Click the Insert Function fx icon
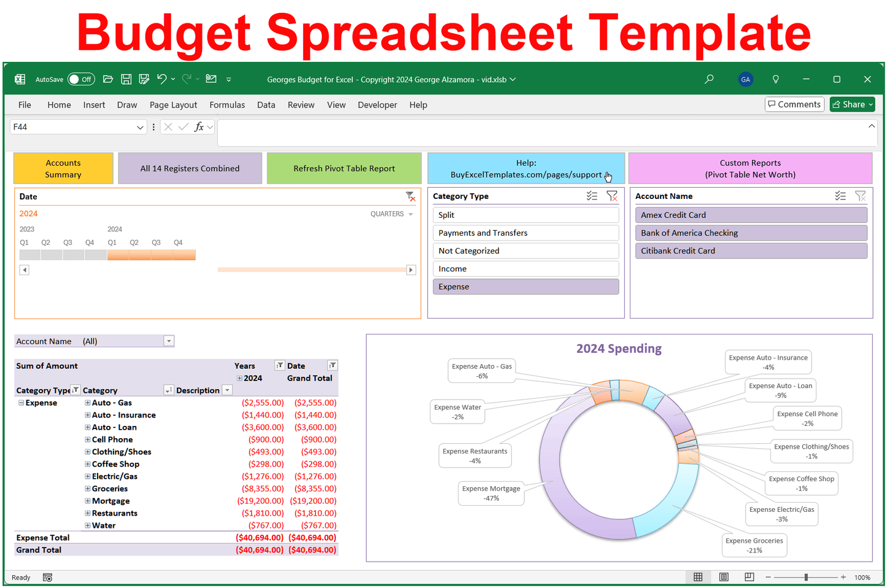Image resolution: width=887 pixels, height=588 pixels. click(199, 127)
